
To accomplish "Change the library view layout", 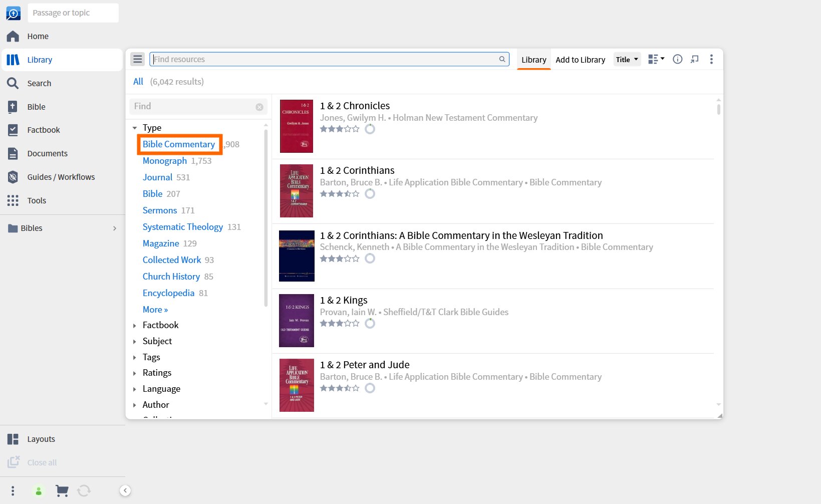I will (x=656, y=59).
